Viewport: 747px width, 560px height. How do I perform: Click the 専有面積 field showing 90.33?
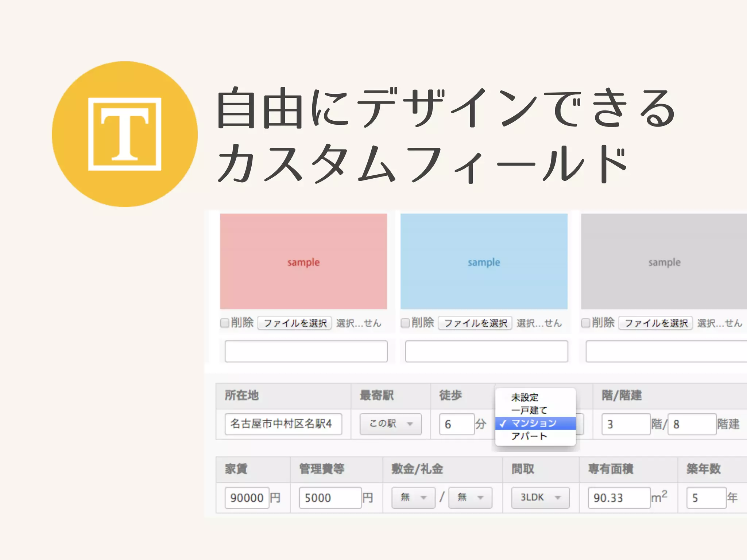(x=619, y=498)
